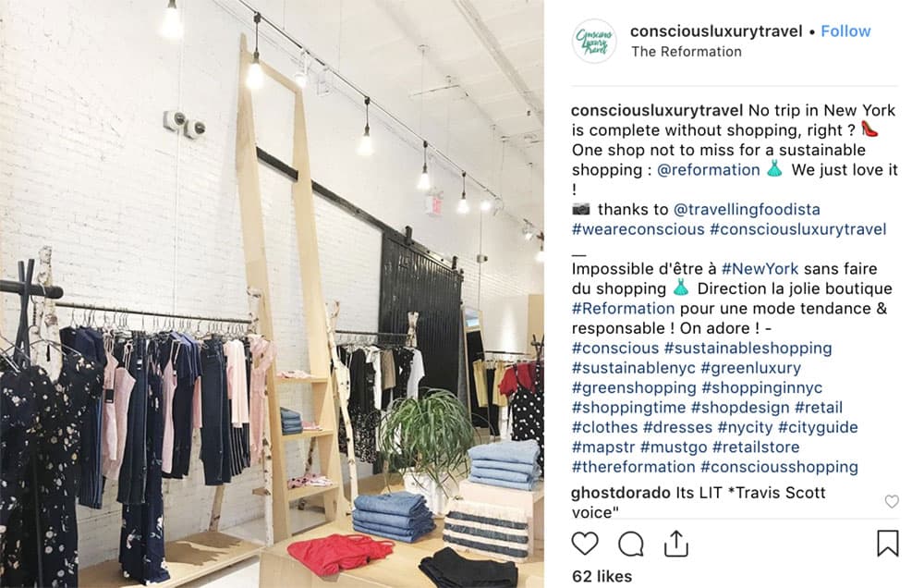Open the #sustainableshopping hashtag
This screenshot has width=924, height=588.
(x=748, y=348)
